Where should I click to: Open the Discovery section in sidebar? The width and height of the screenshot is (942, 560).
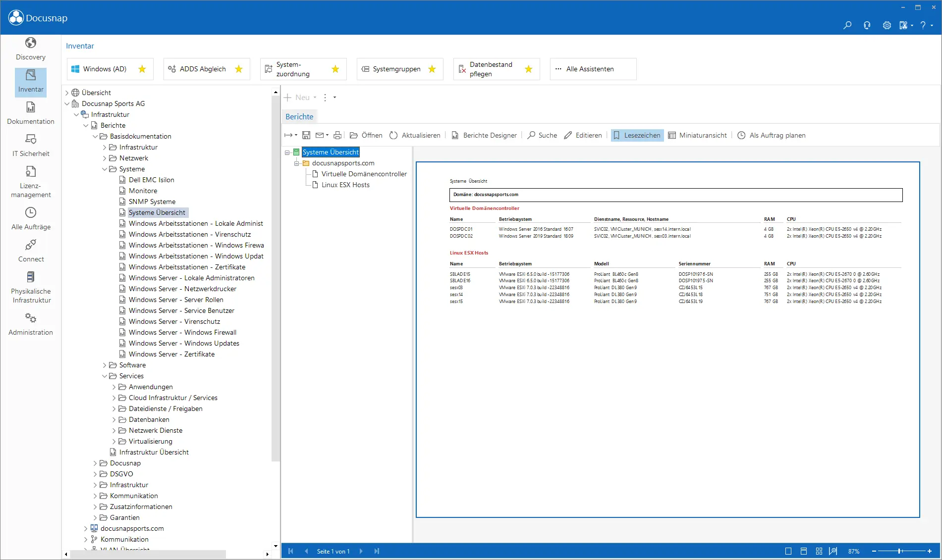click(x=31, y=49)
